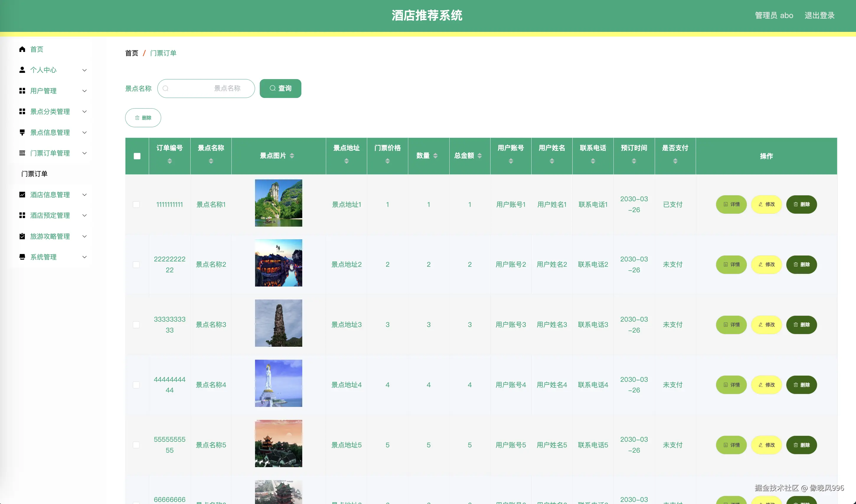Click the scenic photo thumbnail of 景点名称2

click(x=278, y=263)
